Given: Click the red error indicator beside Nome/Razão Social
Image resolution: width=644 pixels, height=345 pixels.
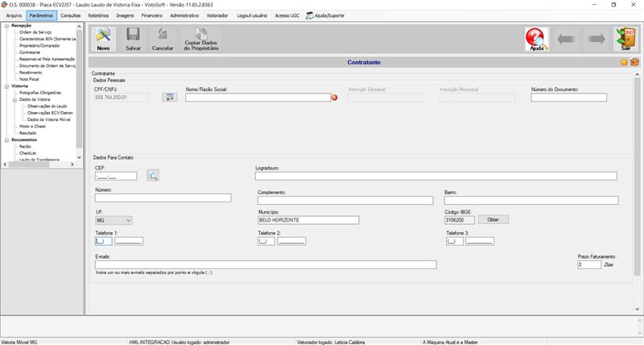Looking at the screenshot, I should tap(335, 98).
